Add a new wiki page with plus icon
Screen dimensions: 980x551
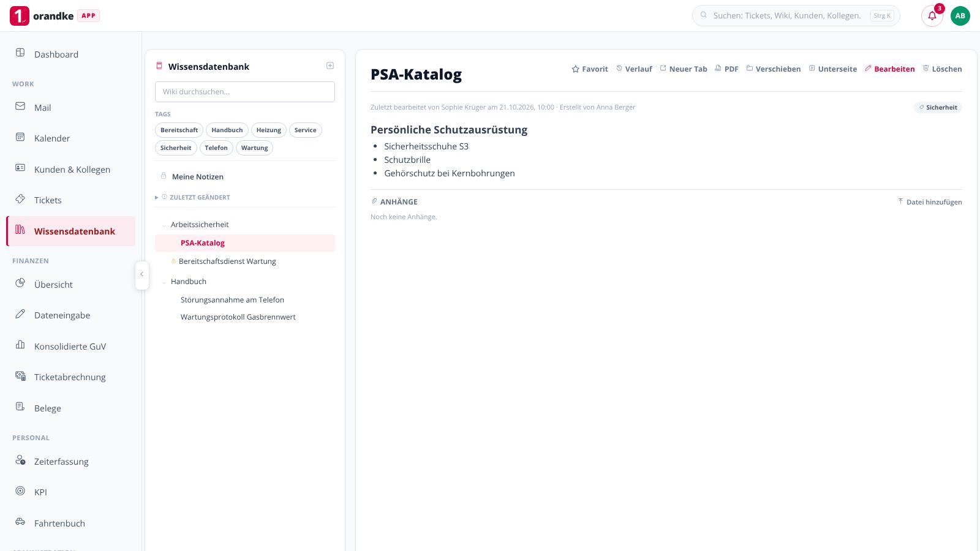point(330,66)
